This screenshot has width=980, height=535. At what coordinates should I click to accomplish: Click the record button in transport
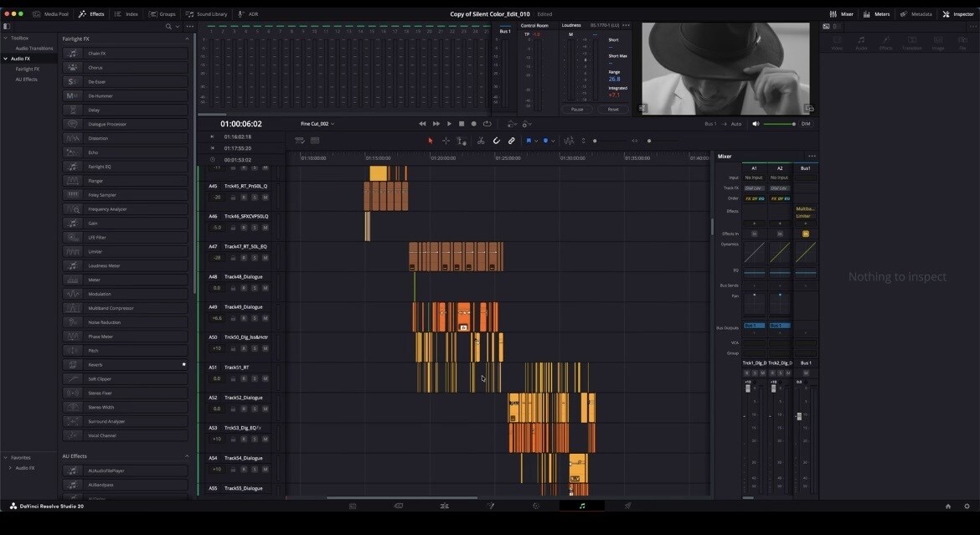(474, 124)
